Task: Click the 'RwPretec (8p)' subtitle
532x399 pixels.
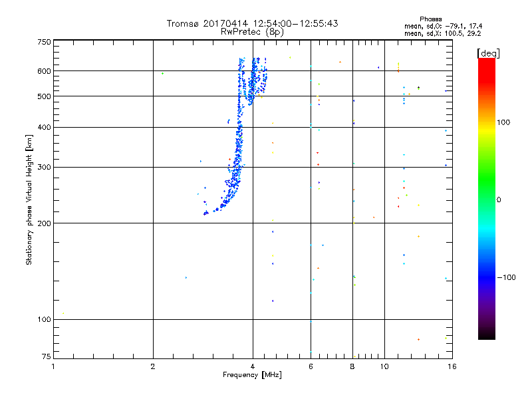Action: point(252,32)
